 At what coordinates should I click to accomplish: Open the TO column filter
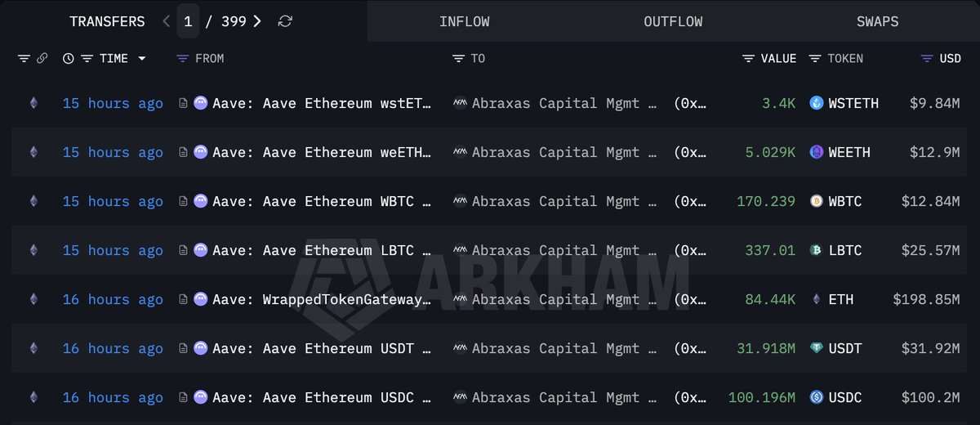(459, 59)
